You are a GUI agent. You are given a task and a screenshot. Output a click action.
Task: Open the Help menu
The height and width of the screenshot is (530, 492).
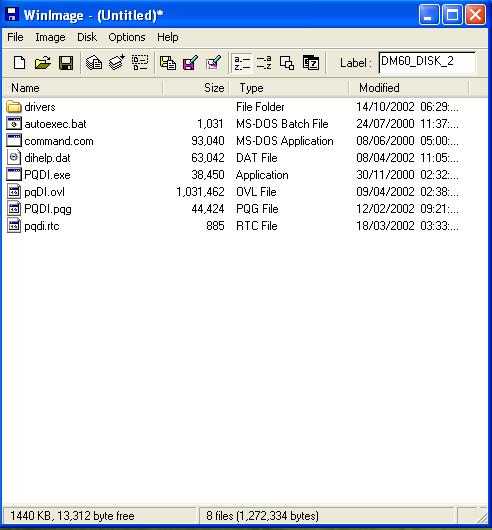click(x=168, y=37)
